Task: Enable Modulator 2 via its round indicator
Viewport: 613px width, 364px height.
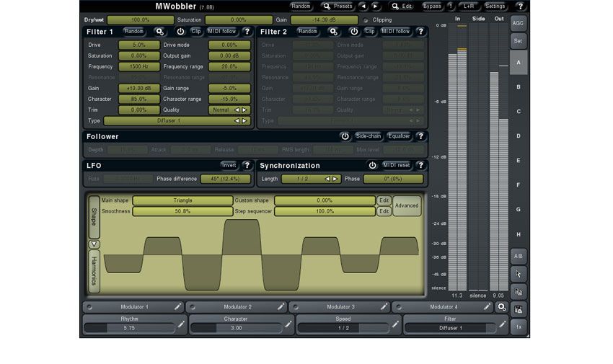Action: click(193, 307)
